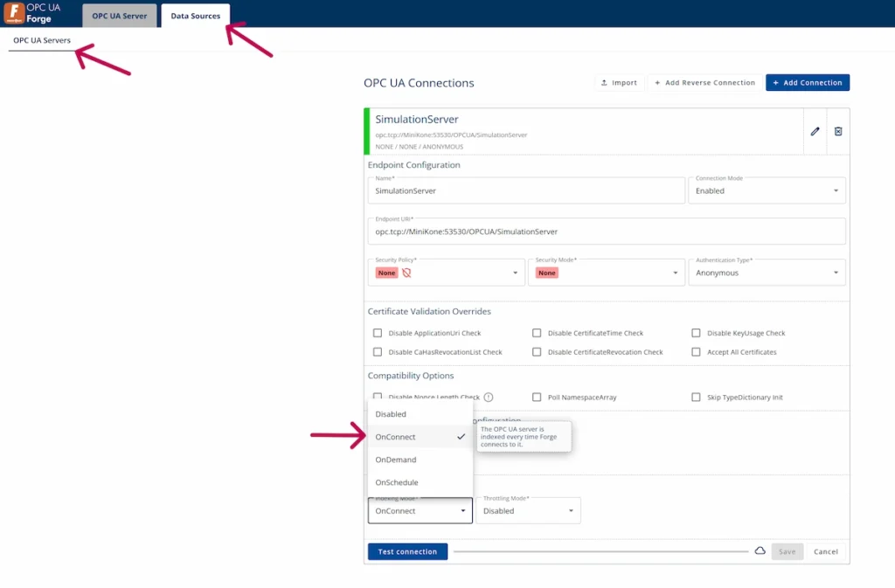
Task: Click the upload icon on the Import button
Action: click(604, 83)
